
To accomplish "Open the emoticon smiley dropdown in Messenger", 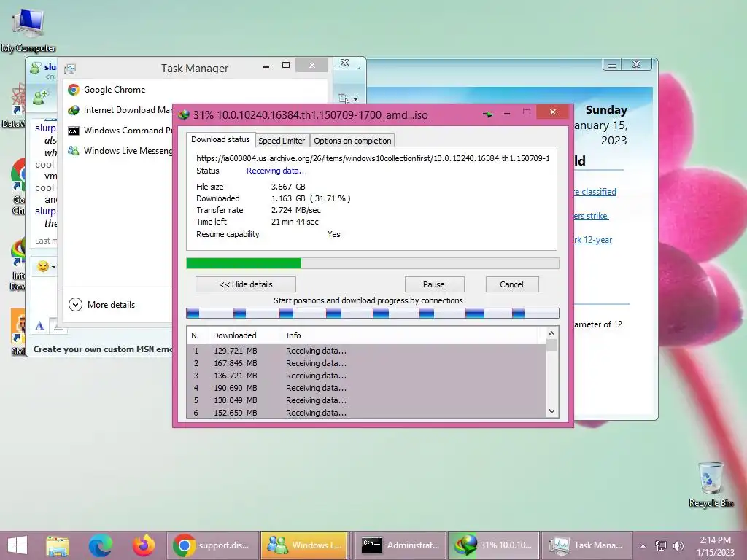I will tap(46, 266).
